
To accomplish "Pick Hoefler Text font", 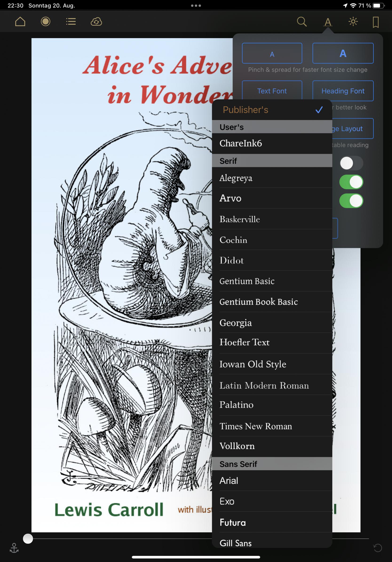I will pyautogui.click(x=272, y=343).
